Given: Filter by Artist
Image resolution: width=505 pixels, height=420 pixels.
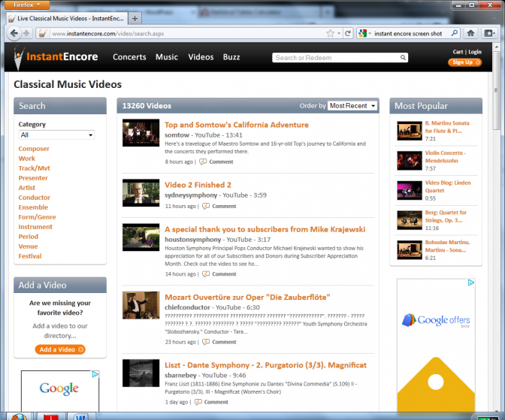Looking at the screenshot, I should (27, 188).
